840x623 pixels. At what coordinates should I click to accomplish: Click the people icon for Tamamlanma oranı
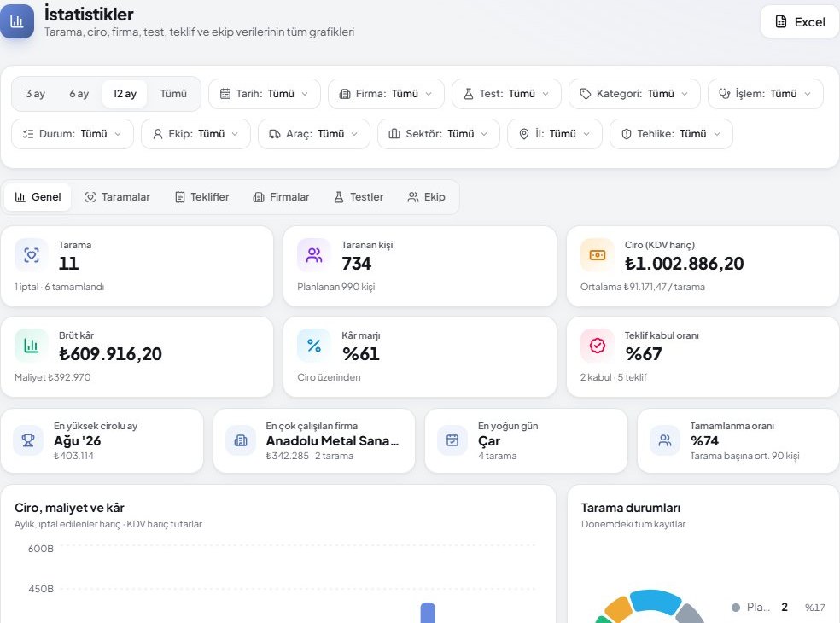(x=665, y=440)
